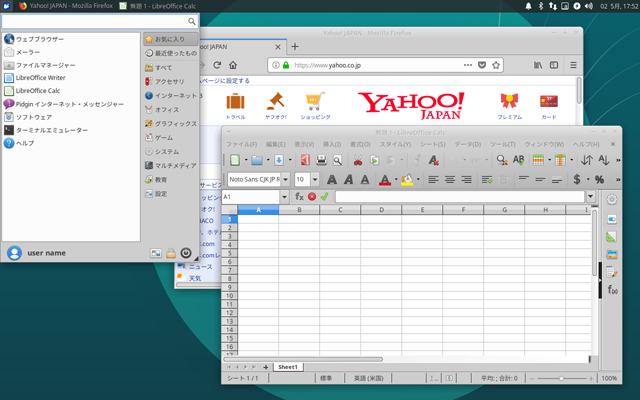Image resolution: width=640 pixels, height=400 pixels.
Task: Click Clear Direct Formatting icon
Action: (433, 160)
